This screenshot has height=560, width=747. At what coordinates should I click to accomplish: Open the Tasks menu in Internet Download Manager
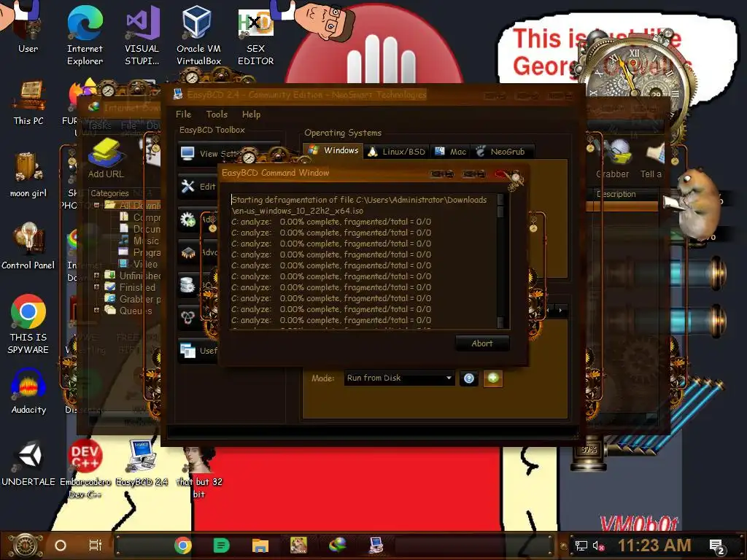(x=99, y=125)
